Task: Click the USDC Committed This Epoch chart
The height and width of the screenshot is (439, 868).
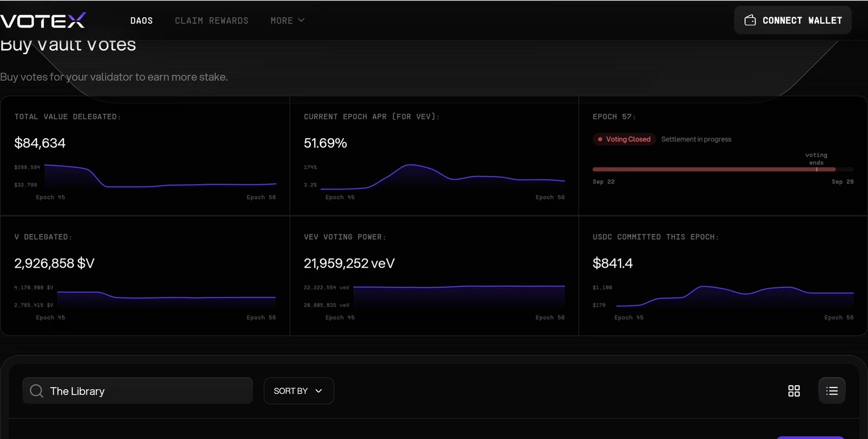Action: (735, 296)
